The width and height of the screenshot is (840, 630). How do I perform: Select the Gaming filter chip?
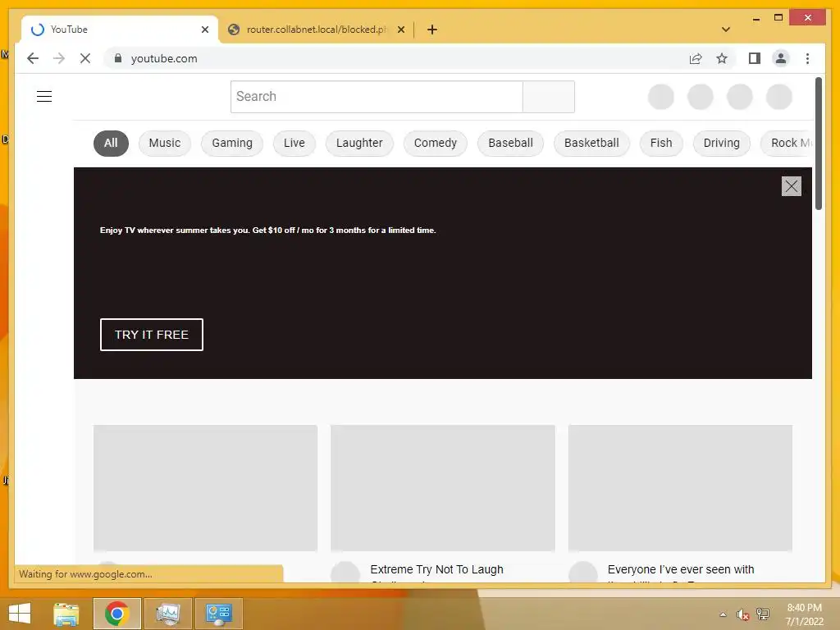pos(232,143)
